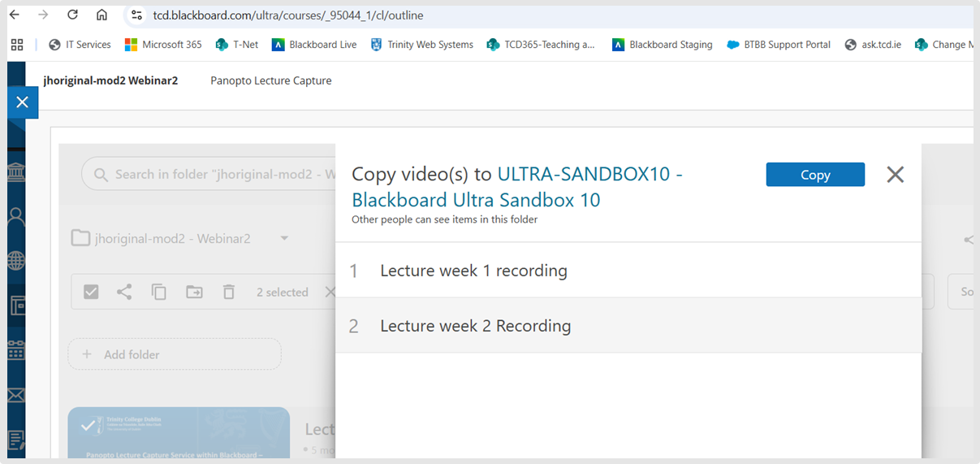The width and height of the screenshot is (980, 464).
Task: Click the Copy button in the dialog
Action: (x=815, y=175)
